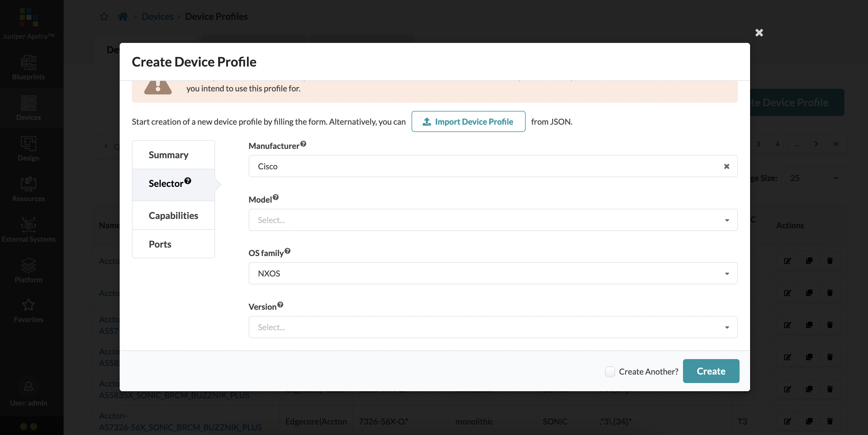Open Accton-AS7326-56X_SONiC_BRCM_BUZZNIK_PLUS profile link

pyautogui.click(x=180, y=421)
